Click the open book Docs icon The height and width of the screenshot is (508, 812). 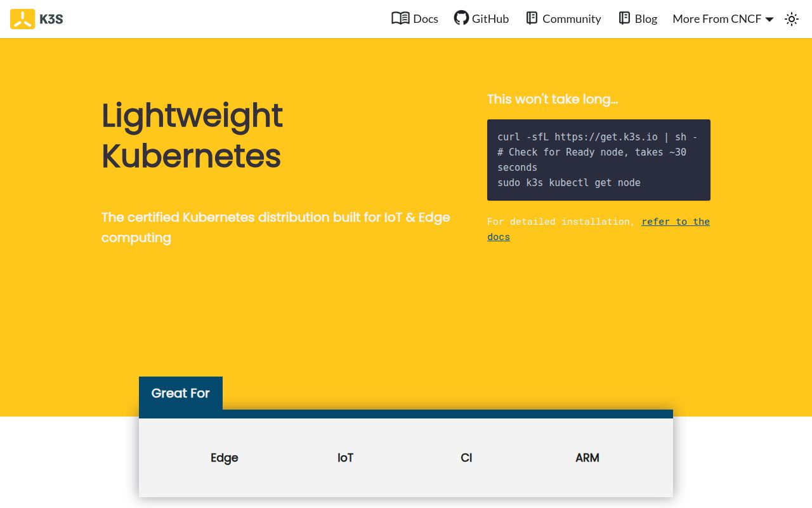pos(400,18)
